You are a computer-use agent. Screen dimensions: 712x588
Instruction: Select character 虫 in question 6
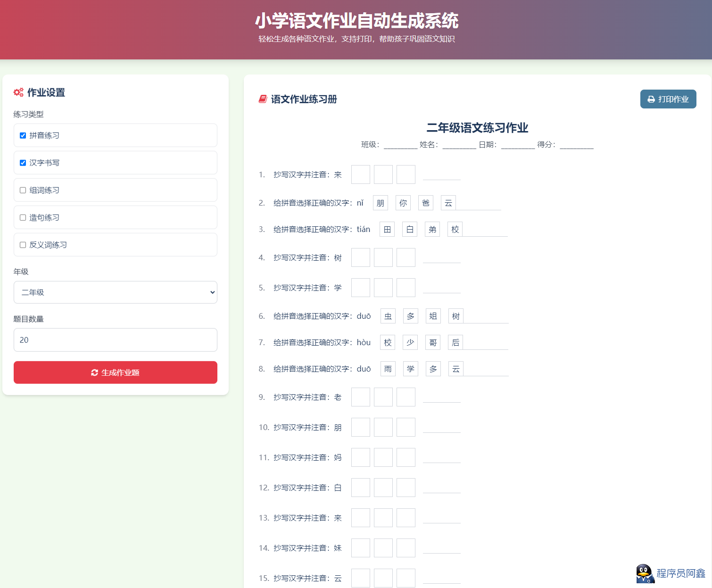click(388, 316)
